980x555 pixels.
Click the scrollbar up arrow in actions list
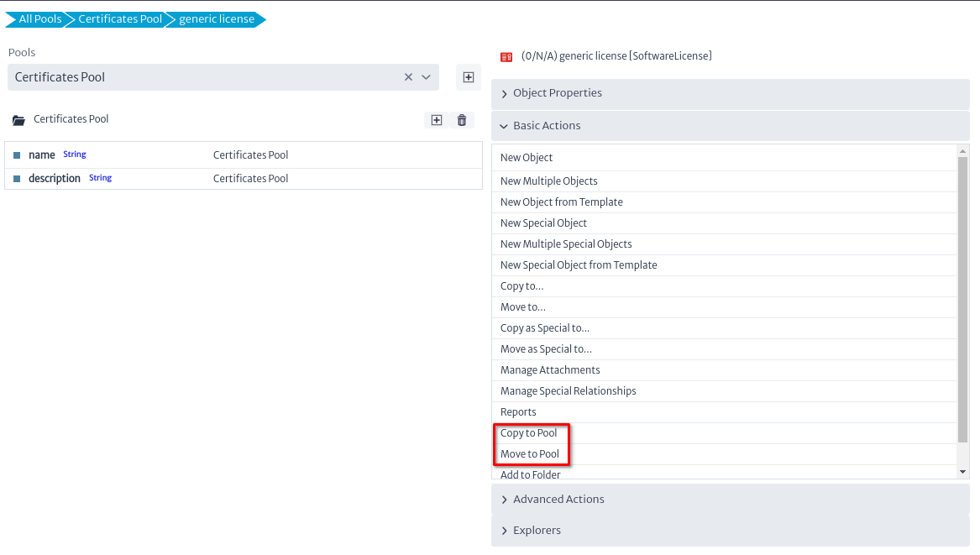[x=962, y=151]
